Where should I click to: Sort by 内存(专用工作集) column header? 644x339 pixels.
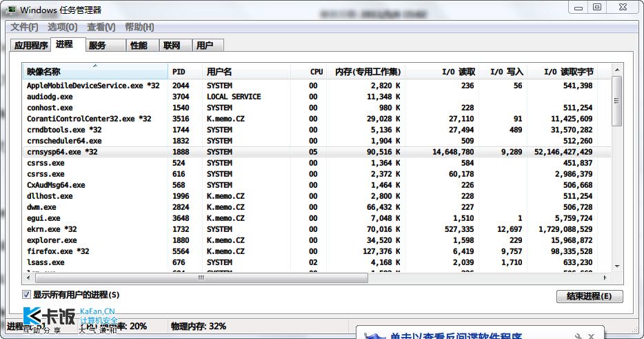[365, 72]
